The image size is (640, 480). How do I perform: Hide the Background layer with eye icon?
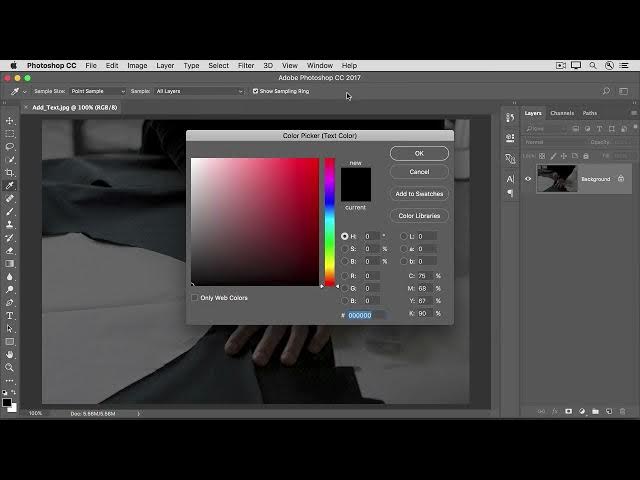528,179
